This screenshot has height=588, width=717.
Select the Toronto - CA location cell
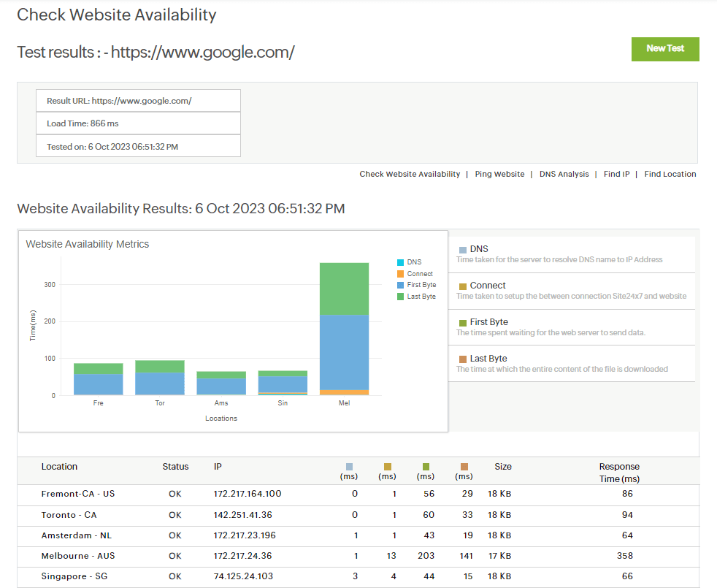pos(69,515)
